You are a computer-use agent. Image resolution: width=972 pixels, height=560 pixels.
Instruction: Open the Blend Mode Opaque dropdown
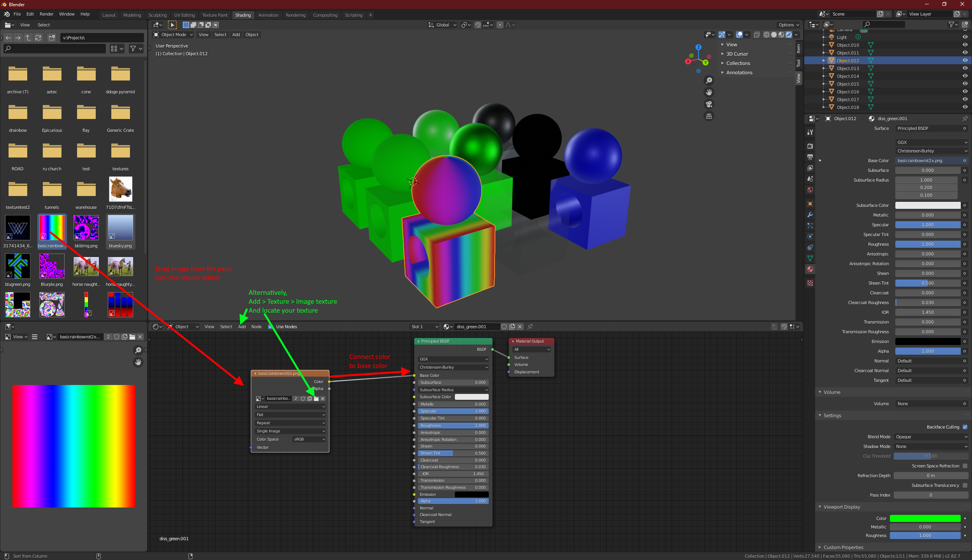point(931,437)
